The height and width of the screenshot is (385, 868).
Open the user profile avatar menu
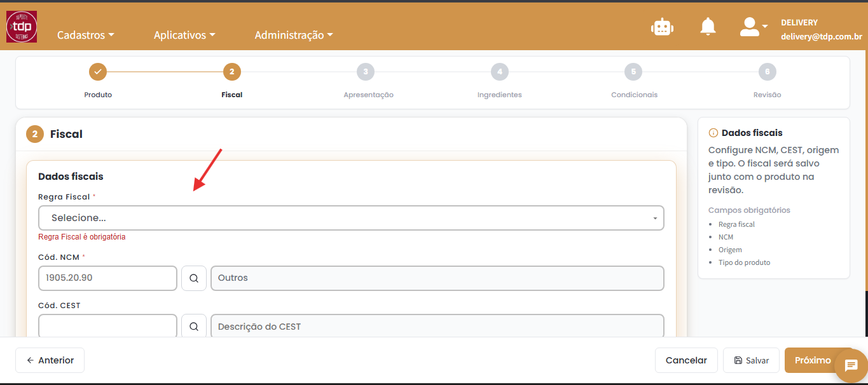click(x=754, y=27)
